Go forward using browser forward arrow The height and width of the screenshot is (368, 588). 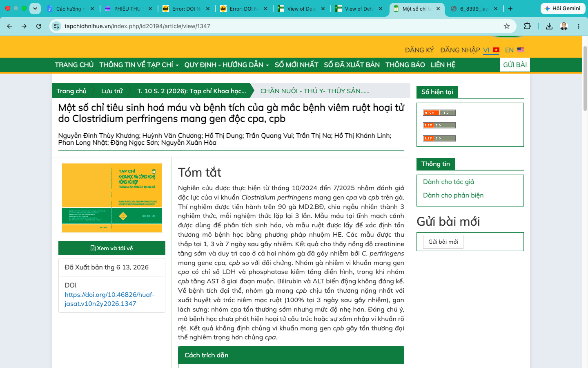[x=24, y=26]
